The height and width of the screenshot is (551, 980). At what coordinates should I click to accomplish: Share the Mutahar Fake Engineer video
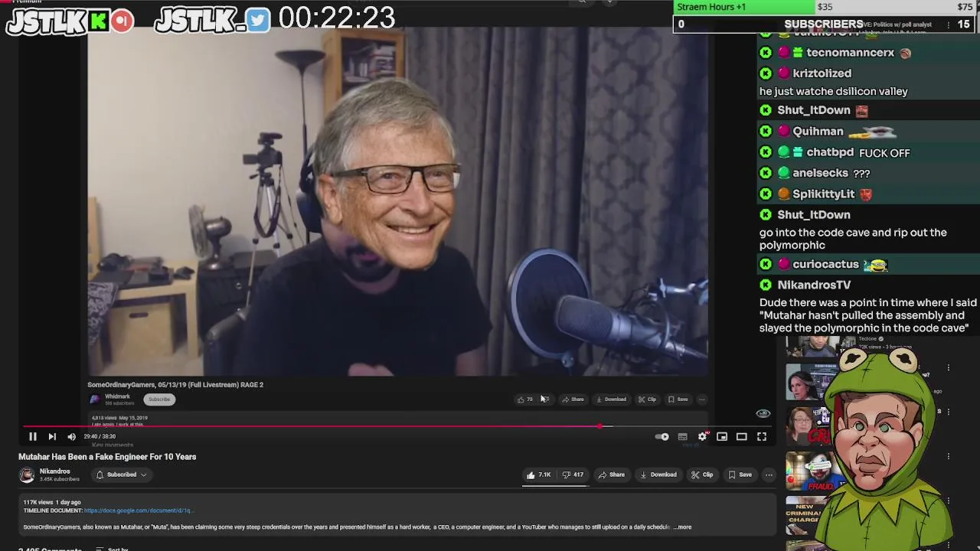pyautogui.click(x=611, y=474)
